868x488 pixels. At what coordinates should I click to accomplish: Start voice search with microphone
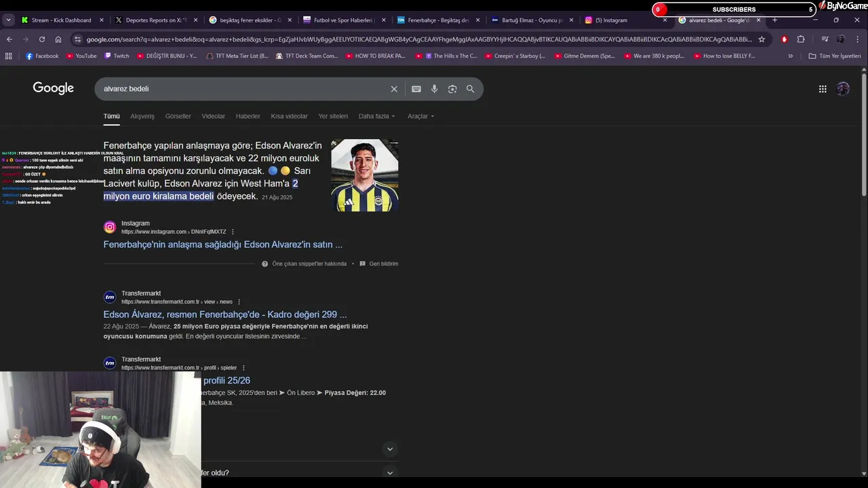434,89
